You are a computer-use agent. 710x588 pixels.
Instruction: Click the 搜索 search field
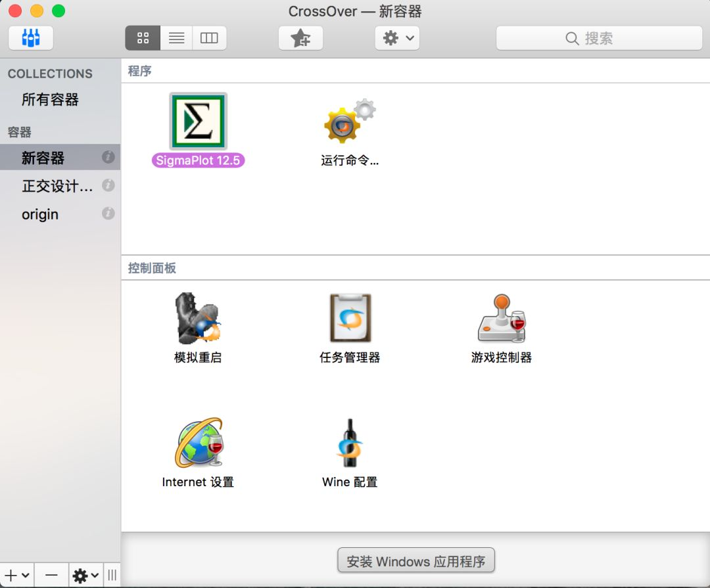(599, 38)
